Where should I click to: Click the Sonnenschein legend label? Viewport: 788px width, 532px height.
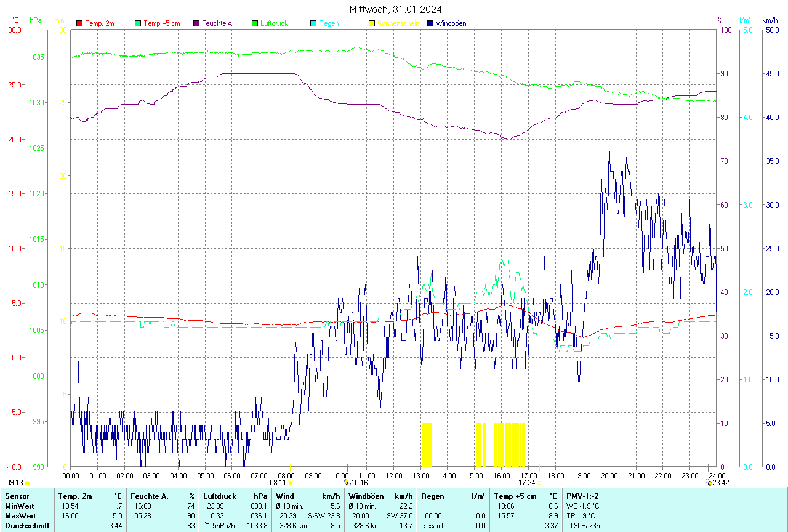pyautogui.click(x=398, y=23)
